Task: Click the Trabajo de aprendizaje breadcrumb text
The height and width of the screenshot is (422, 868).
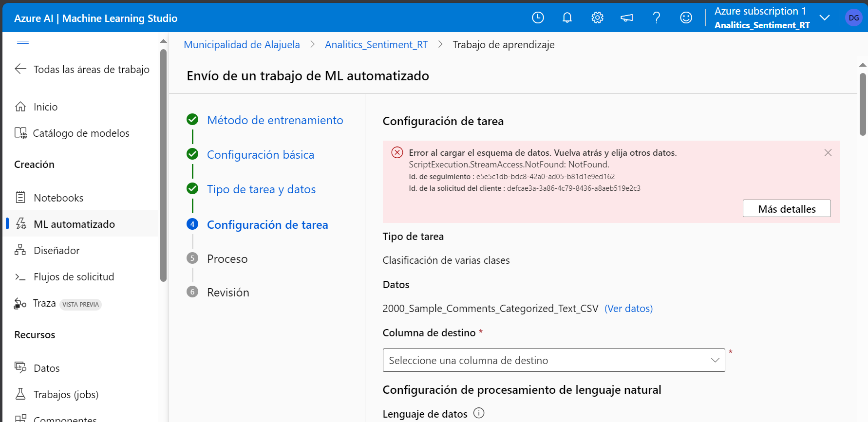Action: (x=504, y=45)
